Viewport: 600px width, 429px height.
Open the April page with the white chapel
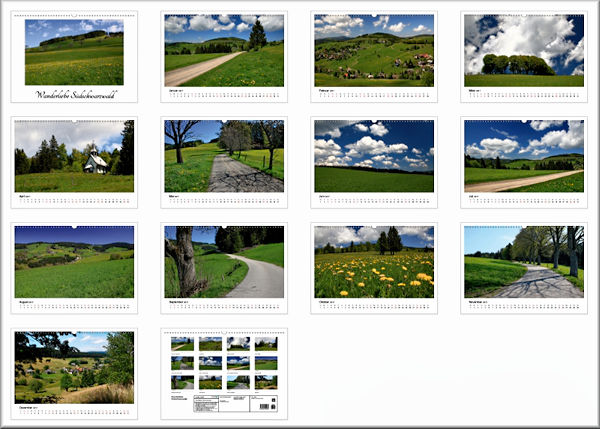74,156
